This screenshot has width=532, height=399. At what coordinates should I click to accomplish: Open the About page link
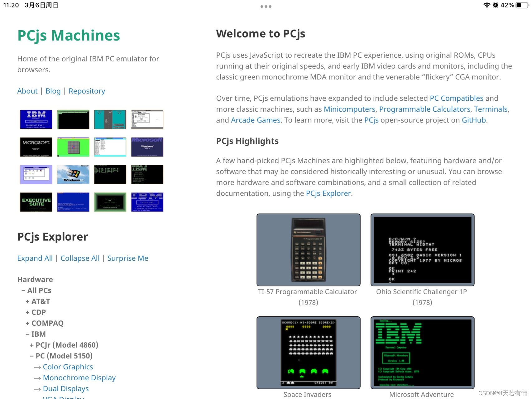27,91
